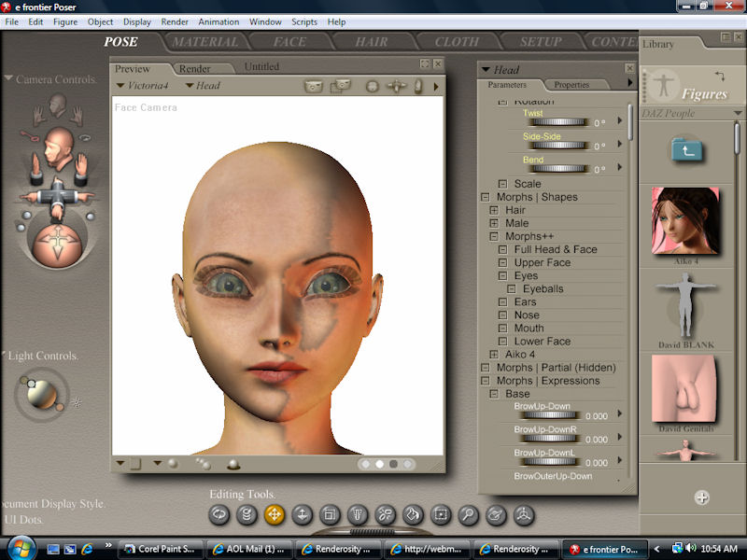
Task: Expand the Hair morphs group
Action: pyautogui.click(x=493, y=210)
